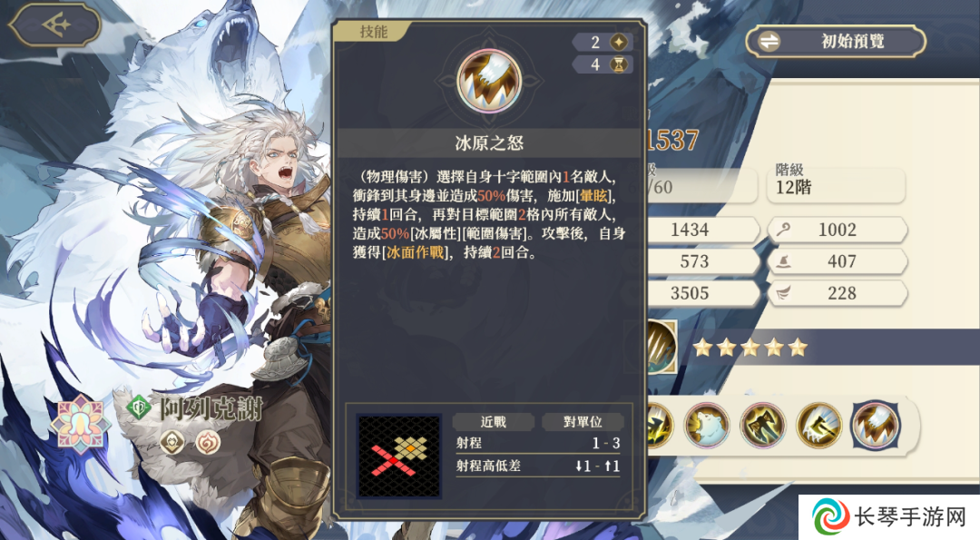Click the cooldown hourglass indicator showing 4

point(603,64)
